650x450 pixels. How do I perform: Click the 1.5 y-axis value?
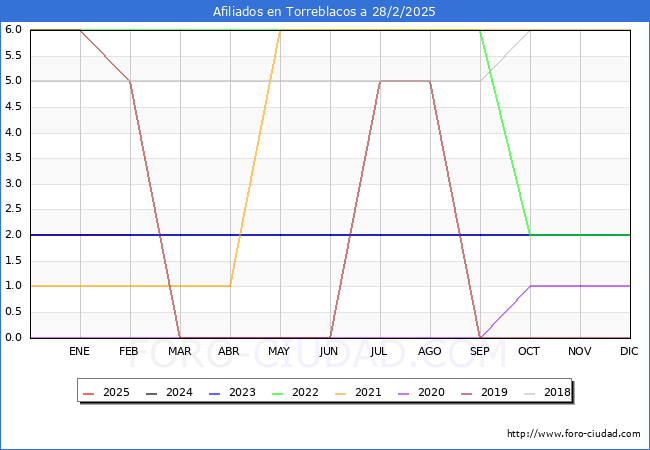point(13,261)
